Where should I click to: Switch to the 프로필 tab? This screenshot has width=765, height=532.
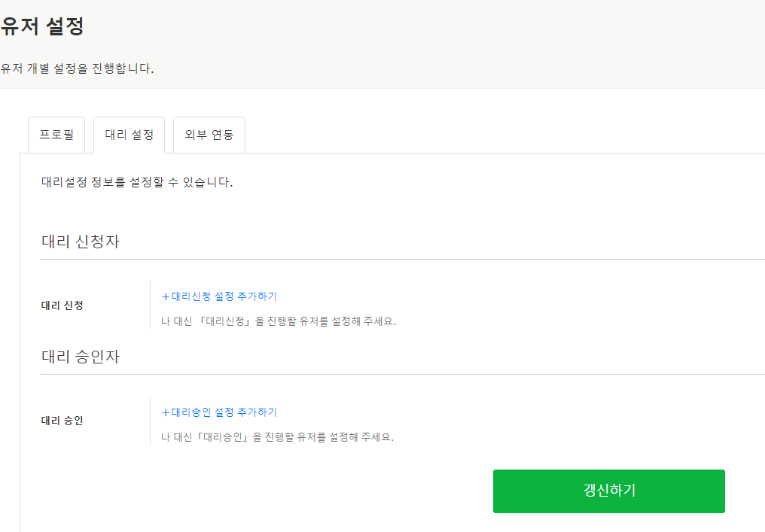[56, 135]
